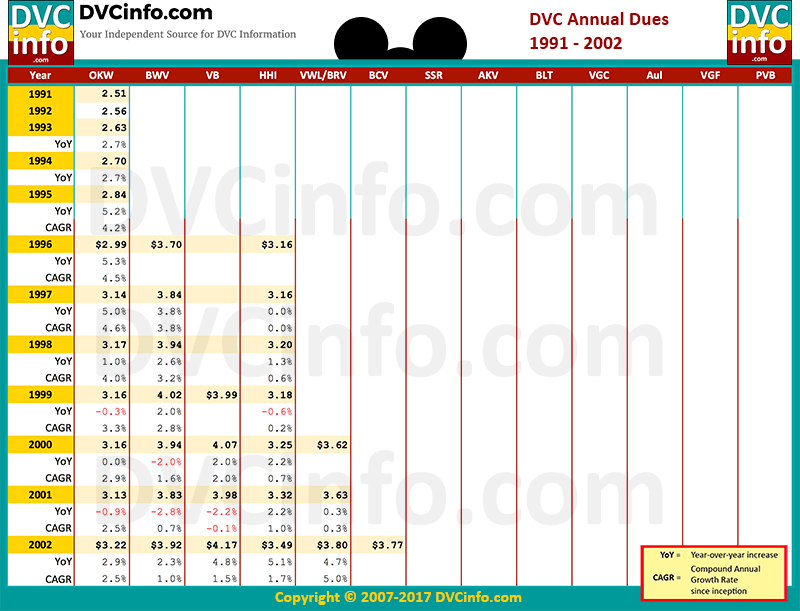Image resolution: width=800 pixels, height=611 pixels.
Task: Click VB 2002 value $4.17
Action: [221, 545]
